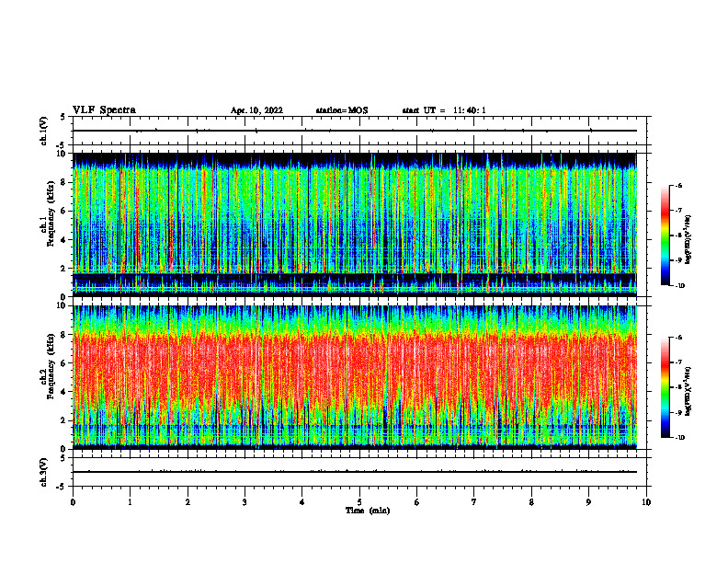Click the '4' kHz tick on ch.2 axis

[x=65, y=392]
